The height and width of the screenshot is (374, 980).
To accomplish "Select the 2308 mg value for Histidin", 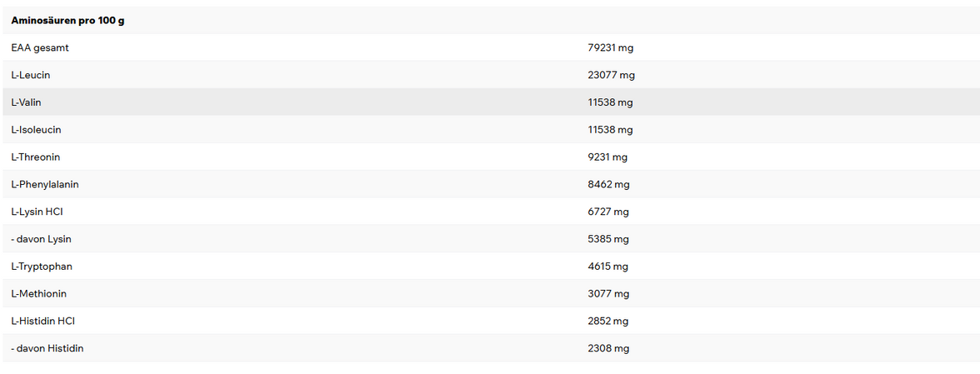I will click(x=608, y=348).
